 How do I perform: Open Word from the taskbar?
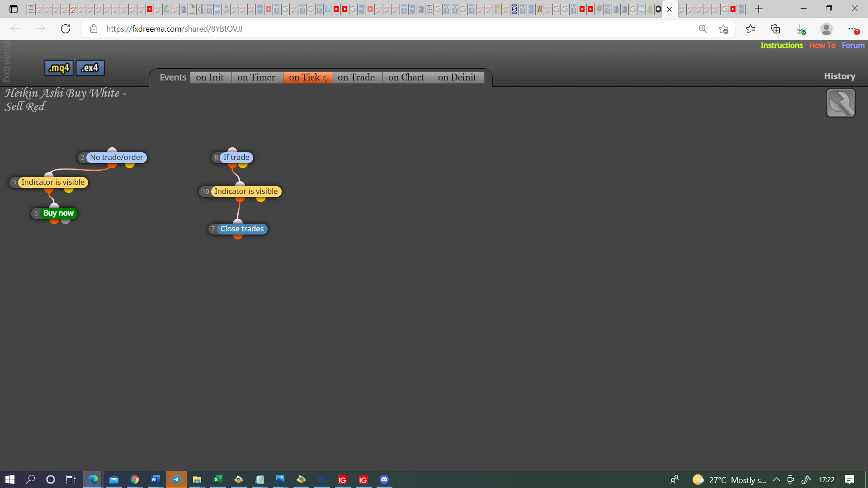click(156, 479)
